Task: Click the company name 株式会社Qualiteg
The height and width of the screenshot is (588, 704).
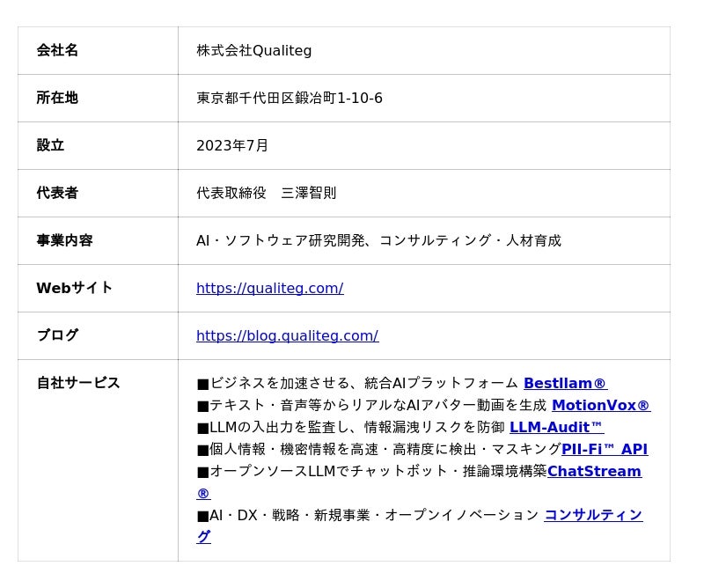Action: coord(253,50)
